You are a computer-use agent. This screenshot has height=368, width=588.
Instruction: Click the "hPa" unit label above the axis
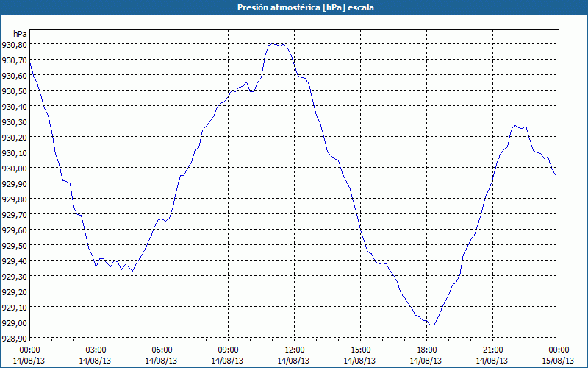[21, 34]
